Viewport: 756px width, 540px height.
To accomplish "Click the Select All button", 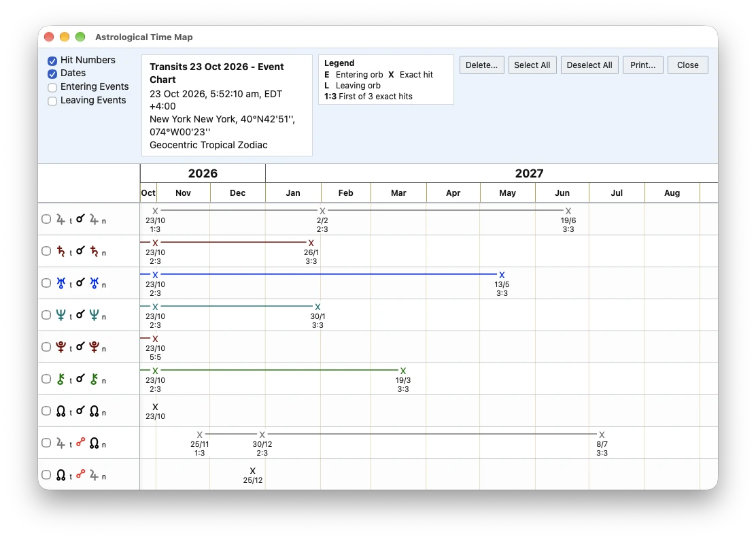I will point(532,65).
